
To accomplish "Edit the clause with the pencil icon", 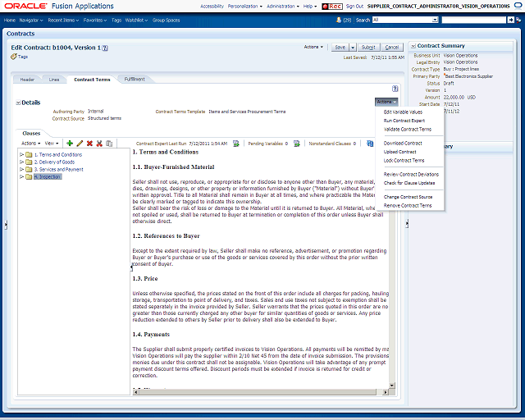I will (x=80, y=144).
